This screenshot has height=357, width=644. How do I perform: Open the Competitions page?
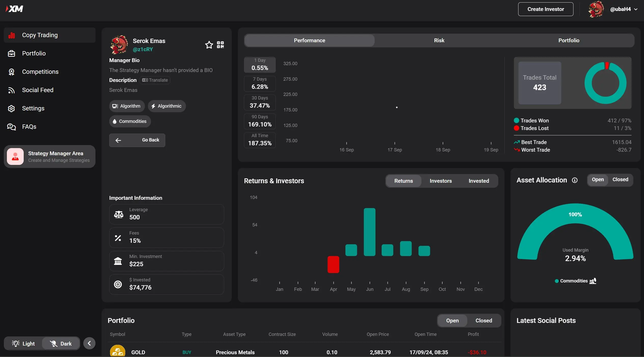point(50,72)
